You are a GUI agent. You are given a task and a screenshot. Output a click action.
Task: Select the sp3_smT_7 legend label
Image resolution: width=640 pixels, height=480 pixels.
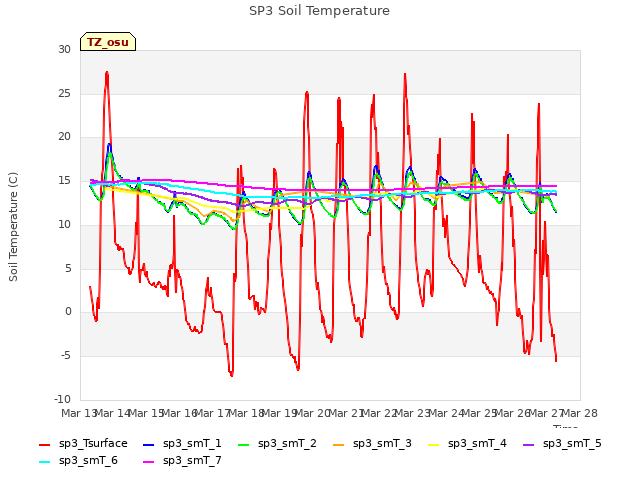pyautogui.click(x=192, y=461)
